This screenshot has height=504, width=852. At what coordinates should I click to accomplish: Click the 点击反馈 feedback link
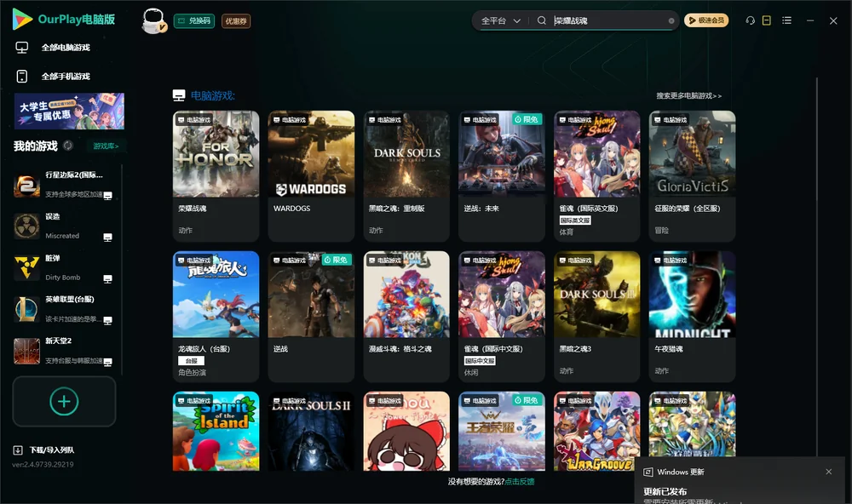[520, 482]
